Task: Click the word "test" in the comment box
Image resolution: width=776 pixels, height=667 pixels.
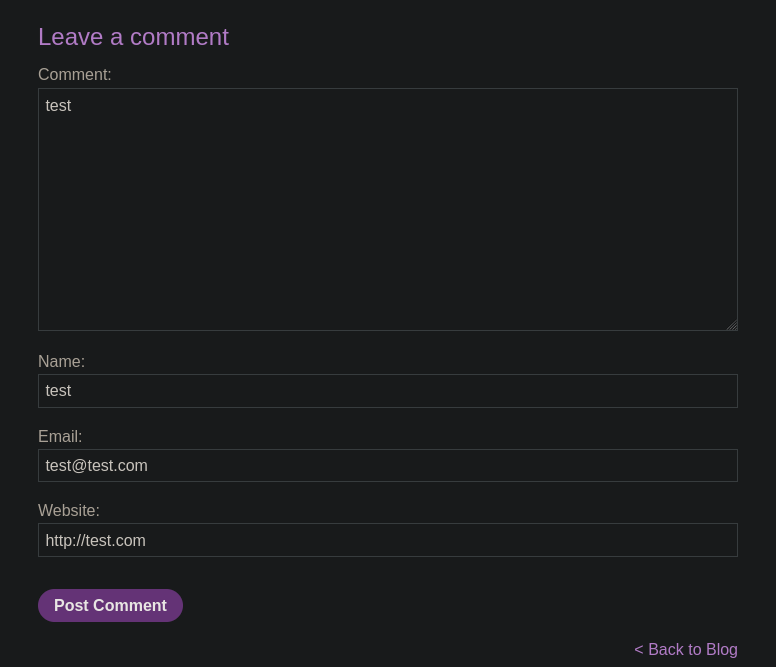Action: [58, 106]
